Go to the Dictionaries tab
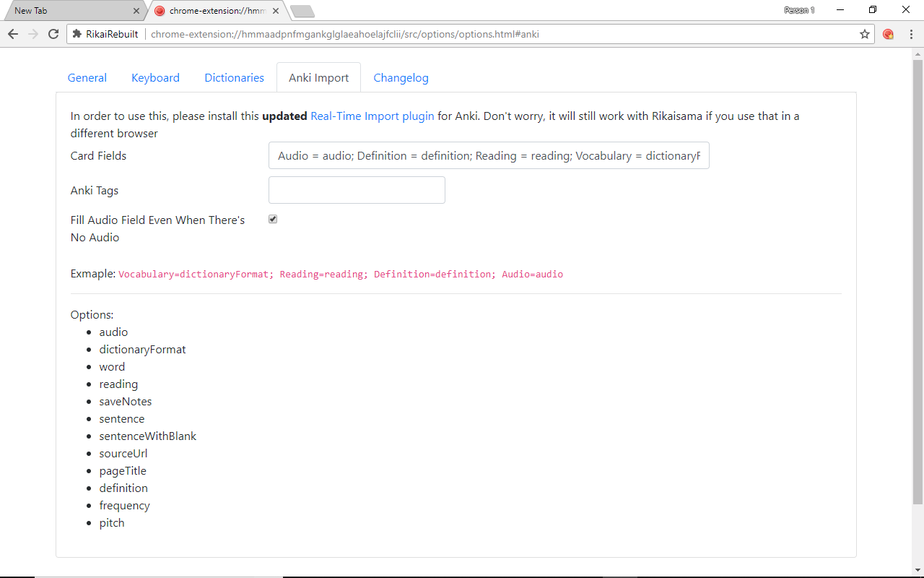The width and height of the screenshot is (924, 578). (x=234, y=78)
